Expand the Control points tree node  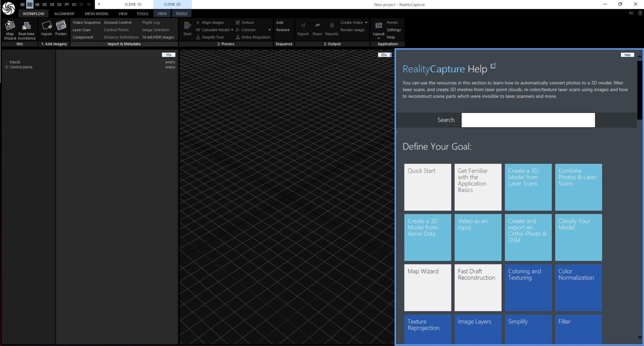(x=6, y=67)
